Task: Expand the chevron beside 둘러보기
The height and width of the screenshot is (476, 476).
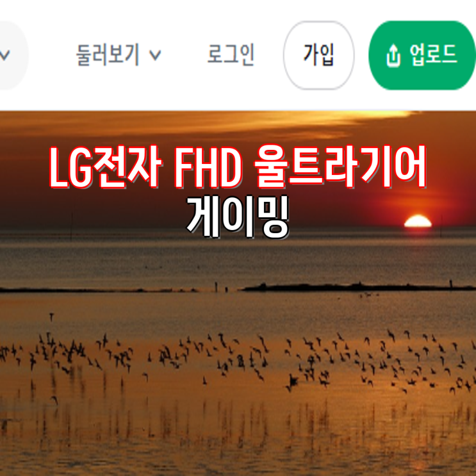Action: tap(156, 56)
